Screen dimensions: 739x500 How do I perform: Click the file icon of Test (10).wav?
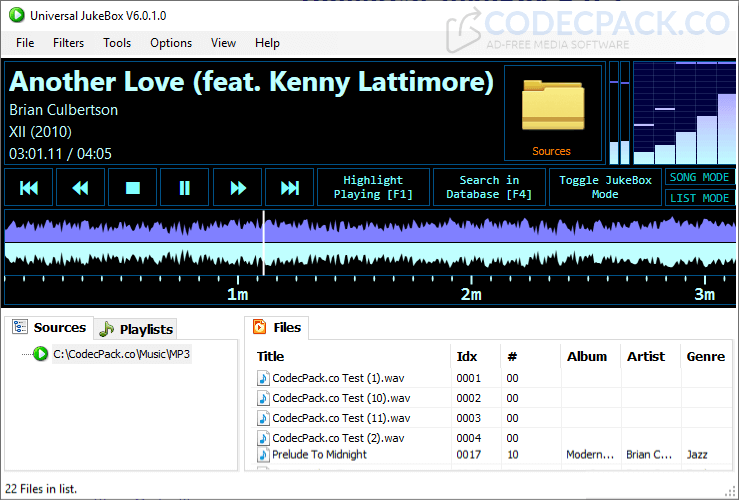[x=263, y=398]
